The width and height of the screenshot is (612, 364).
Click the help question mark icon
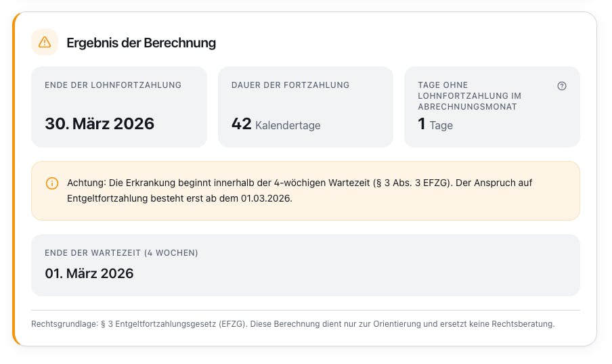coord(562,86)
